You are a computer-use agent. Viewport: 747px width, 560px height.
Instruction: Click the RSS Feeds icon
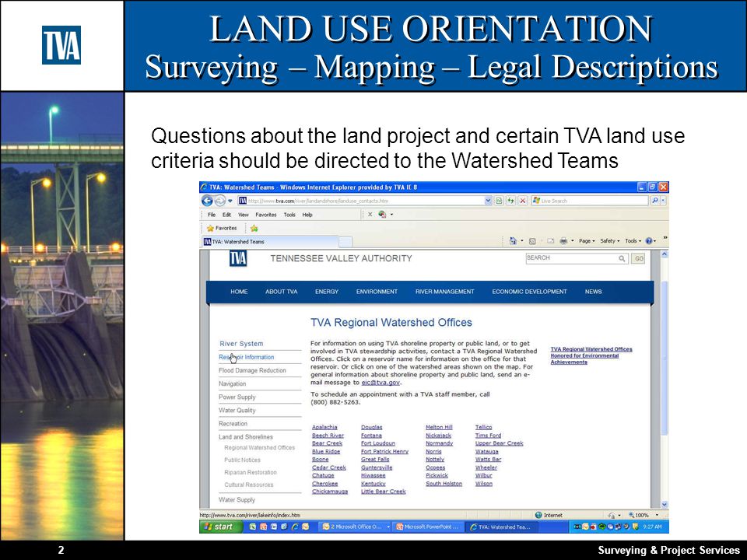point(532,241)
